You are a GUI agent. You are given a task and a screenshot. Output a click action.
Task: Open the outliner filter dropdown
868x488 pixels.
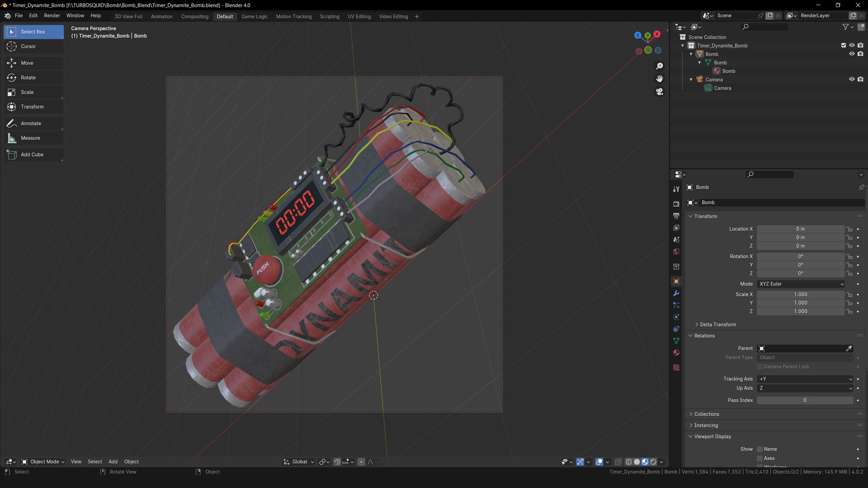click(848, 27)
